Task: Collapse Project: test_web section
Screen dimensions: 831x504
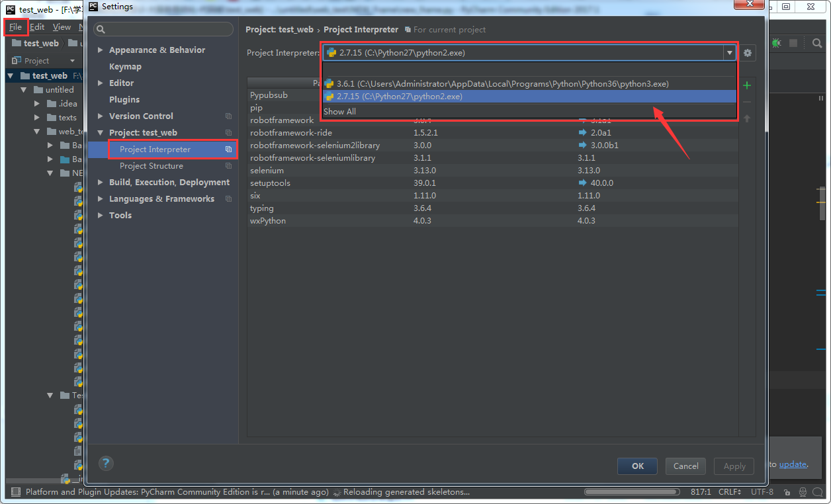Action: tap(101, 133)
